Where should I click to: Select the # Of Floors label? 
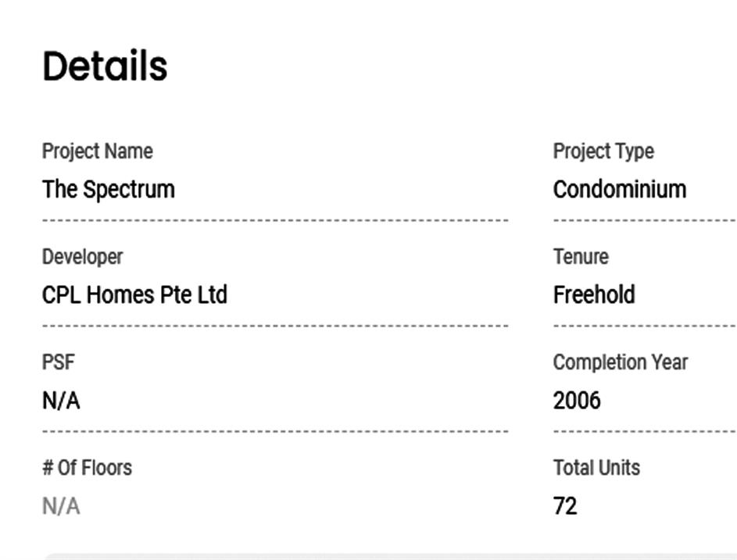[87, 468]
